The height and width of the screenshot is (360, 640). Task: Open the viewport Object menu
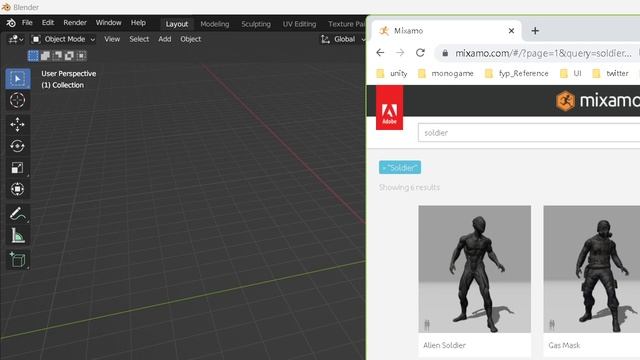click(x=190, y=39)
